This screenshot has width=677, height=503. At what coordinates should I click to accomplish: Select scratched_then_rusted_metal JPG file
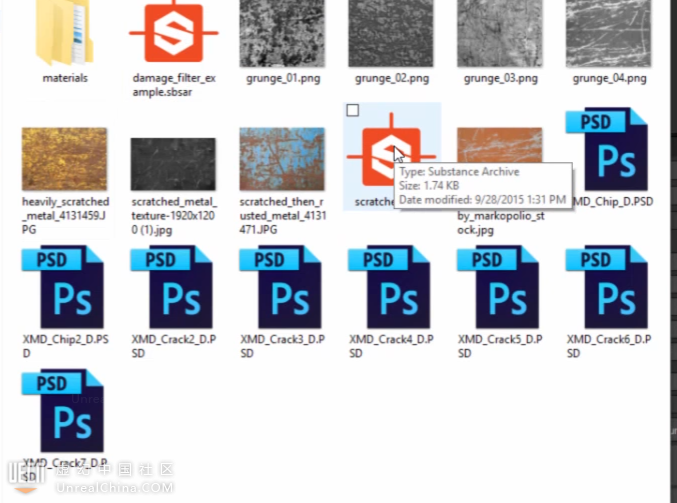tap(282, 159)
